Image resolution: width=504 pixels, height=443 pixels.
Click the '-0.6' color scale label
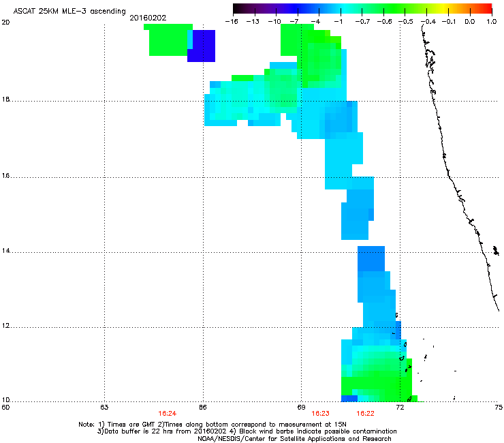point(384,22)
